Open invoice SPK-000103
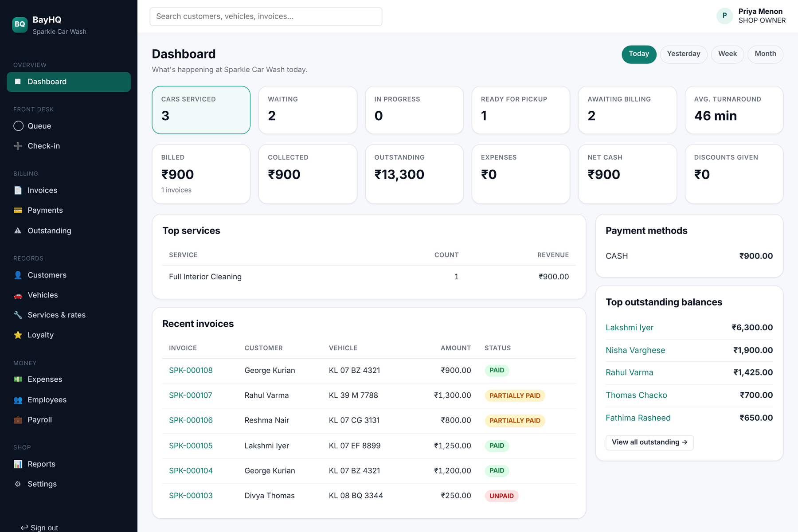 (191, 496)
